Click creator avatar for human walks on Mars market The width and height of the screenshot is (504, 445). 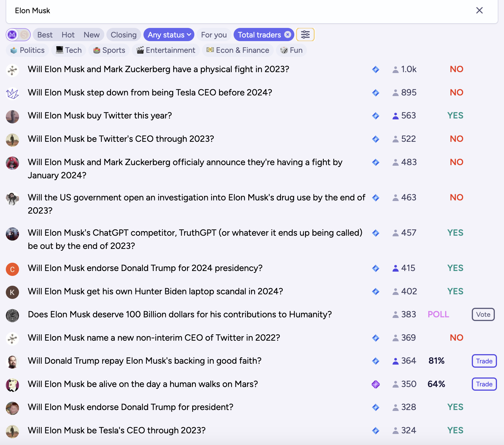click(13, 385)
